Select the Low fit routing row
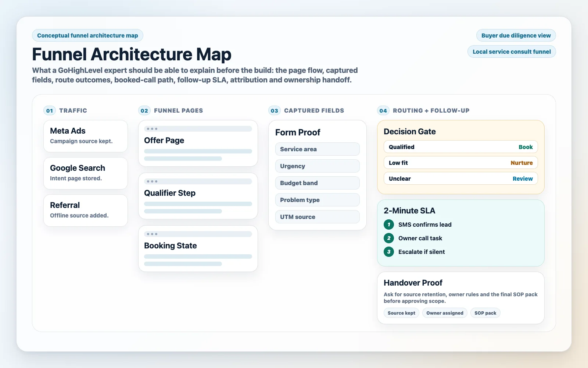588x368 pixels. coord(461,163)
